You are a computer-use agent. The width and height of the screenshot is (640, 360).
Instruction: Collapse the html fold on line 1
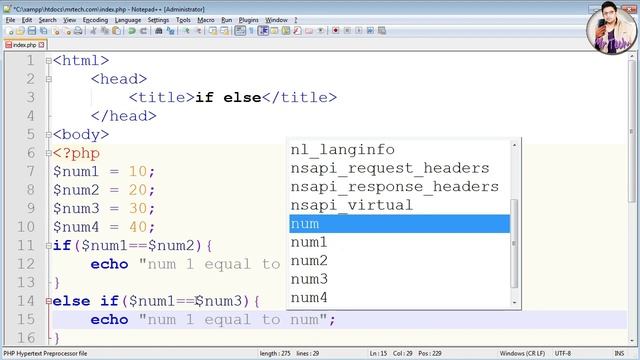tap(49, 61)
